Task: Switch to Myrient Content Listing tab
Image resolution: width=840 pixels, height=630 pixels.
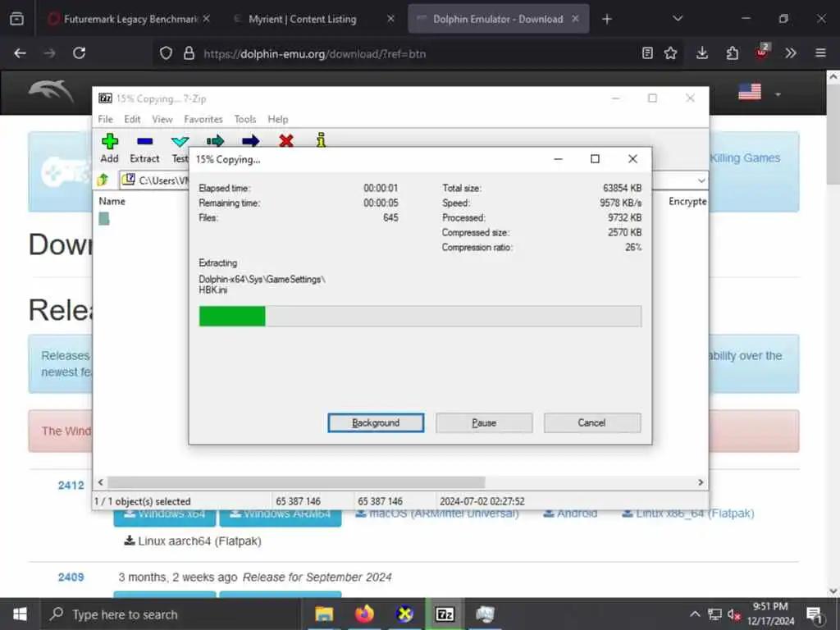Action: tap(302, 19)
